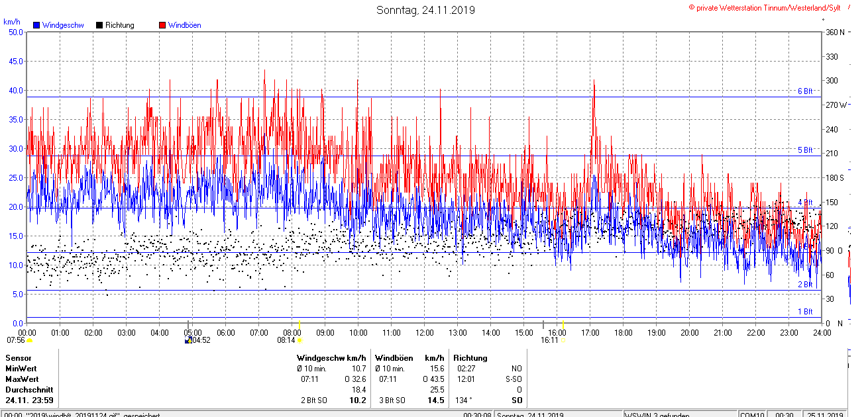Click the 1 Bft threshold label

805,311
